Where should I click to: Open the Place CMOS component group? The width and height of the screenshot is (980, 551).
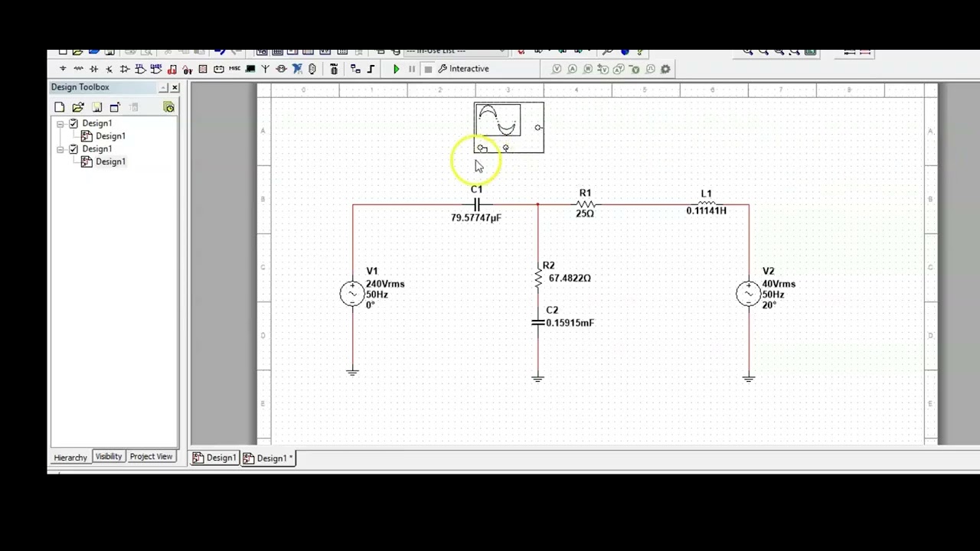coord(155,69)
